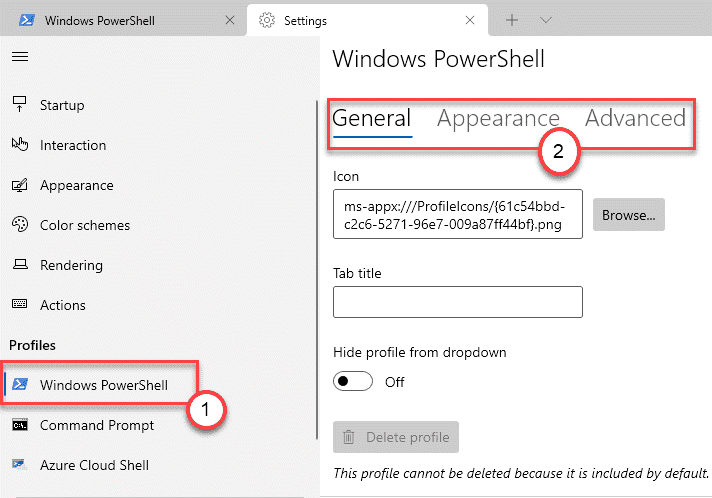Open the hamburger navigation menu
Image resolution: width=712 pixels, height=498 pixels.
pyautogui.click(x=20, y=56)
